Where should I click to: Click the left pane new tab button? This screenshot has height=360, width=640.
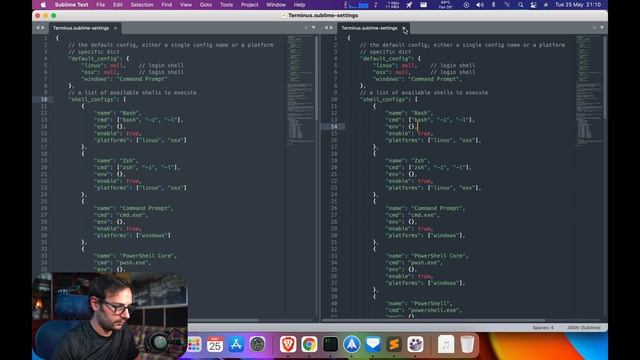[306, 28]
